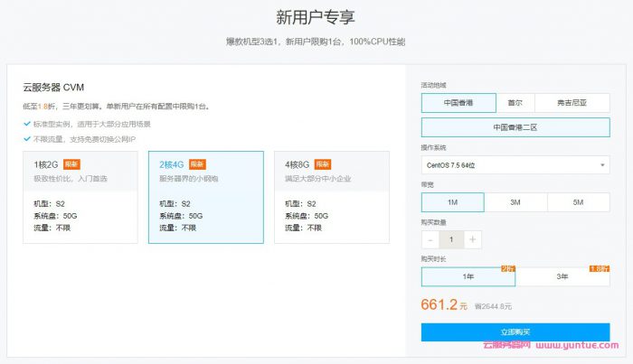Switch region to 首尔
633x364 pixels.
point(515,102)
